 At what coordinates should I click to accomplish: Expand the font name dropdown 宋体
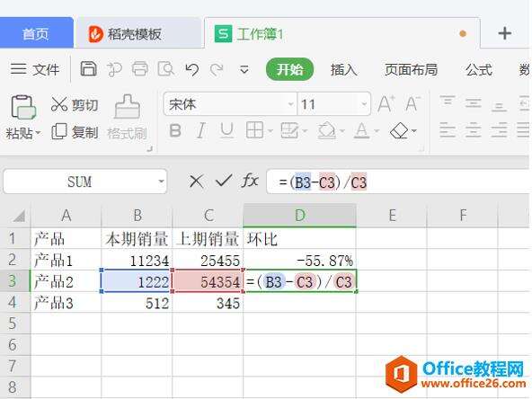[x=291, y=104]
